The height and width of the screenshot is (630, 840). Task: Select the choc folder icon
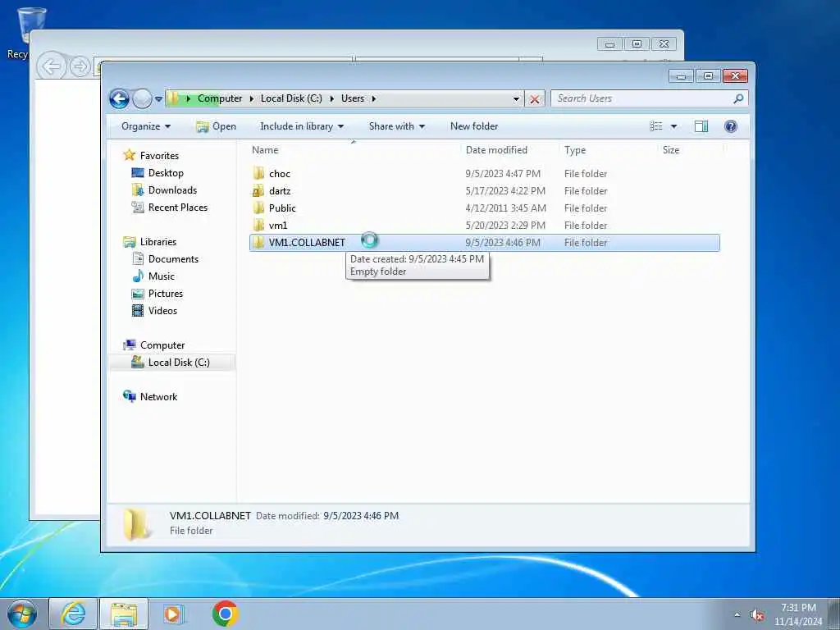point(258,173)
